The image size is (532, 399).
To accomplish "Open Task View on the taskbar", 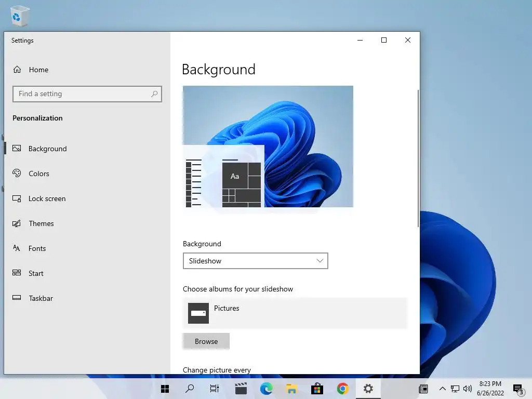I will tap(215, 389).
